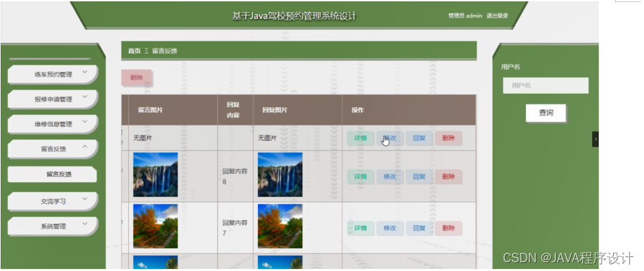Focus the 用户名 search input field

(545, 86)
